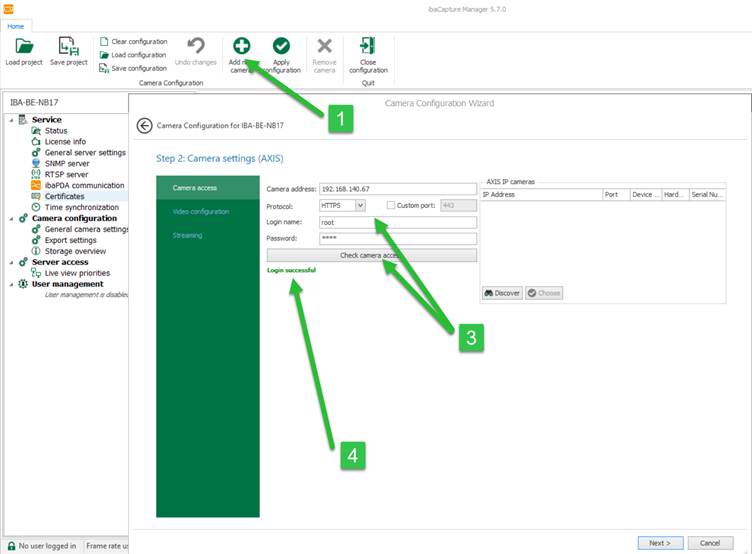Image resolution: width=752 pixels, height=554 pixels.
Task: Collapse the Service tree node
Action: tap(11, 120)
